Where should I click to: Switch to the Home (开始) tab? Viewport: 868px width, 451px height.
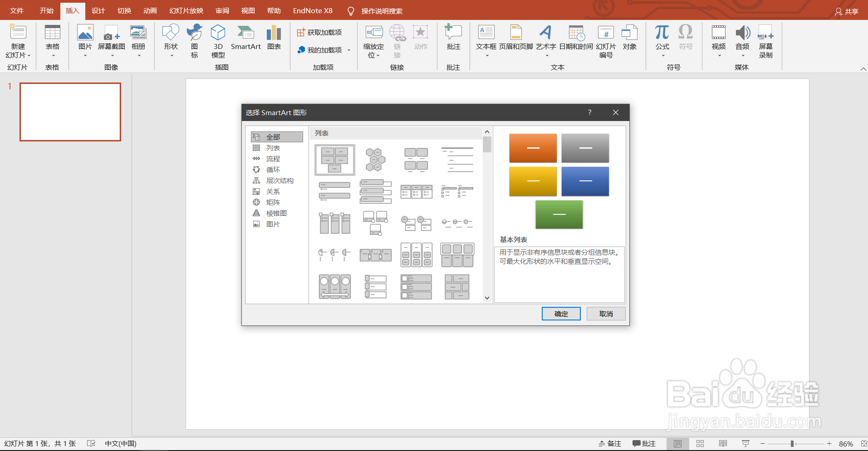(46, 11)
